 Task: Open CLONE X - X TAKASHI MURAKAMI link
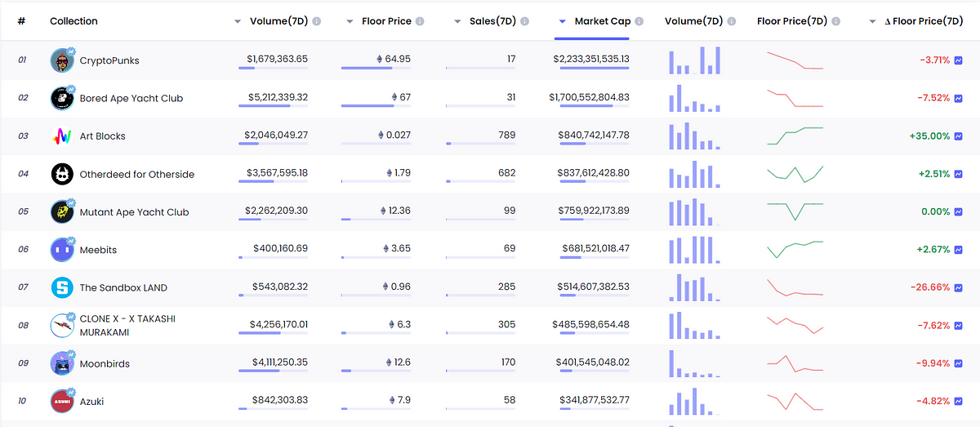(x=127, y=326)
